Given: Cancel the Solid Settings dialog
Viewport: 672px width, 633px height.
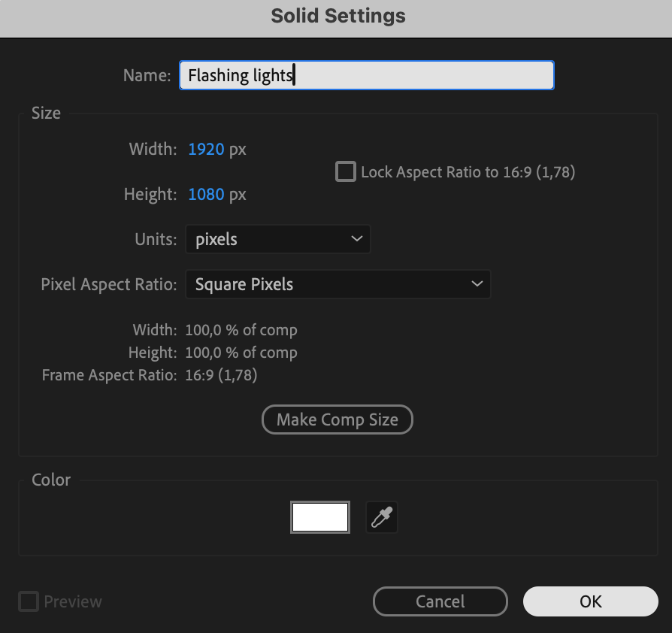Looking at the screenshot, I should tap(440, 601).
